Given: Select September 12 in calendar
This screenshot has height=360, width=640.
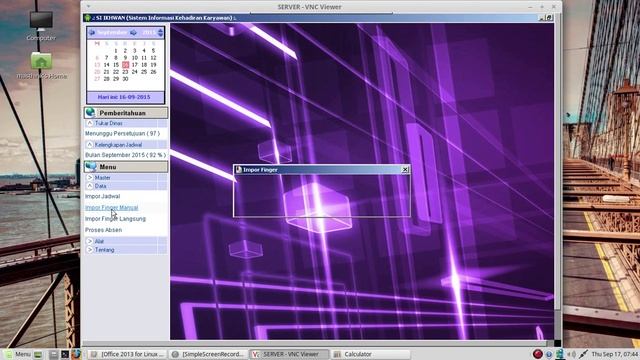Looking at the screenshot, I should point(153,58).
